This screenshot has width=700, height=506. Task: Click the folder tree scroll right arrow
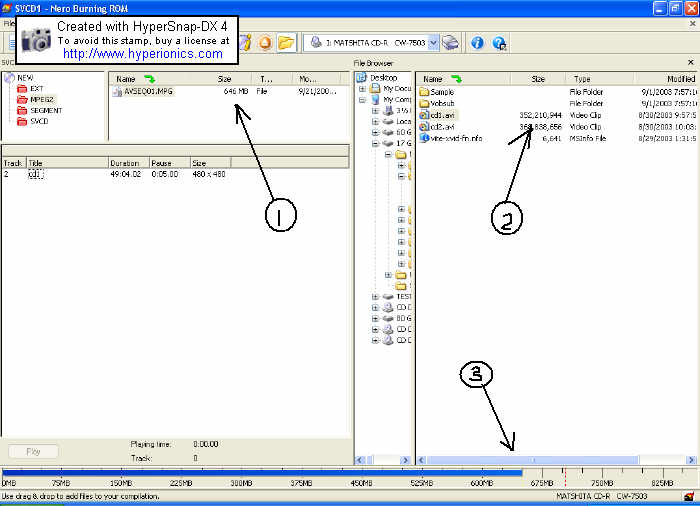pos(405,460)
